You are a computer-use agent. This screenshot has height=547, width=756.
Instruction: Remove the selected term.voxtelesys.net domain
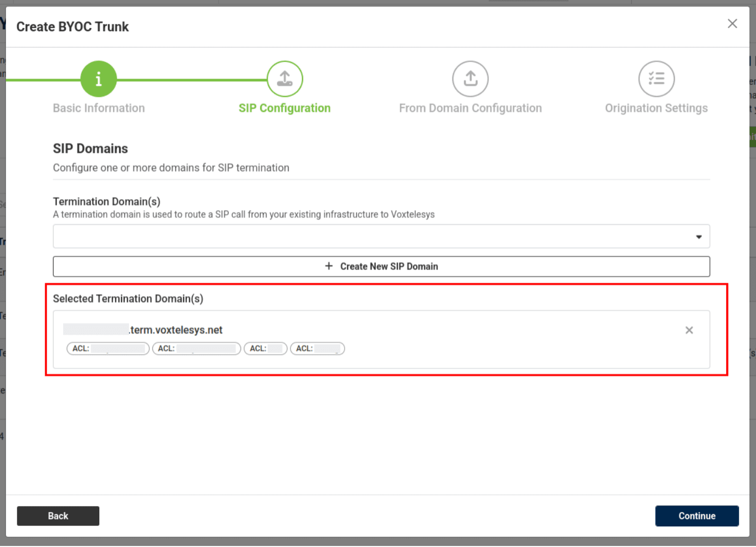pos(689,331)
